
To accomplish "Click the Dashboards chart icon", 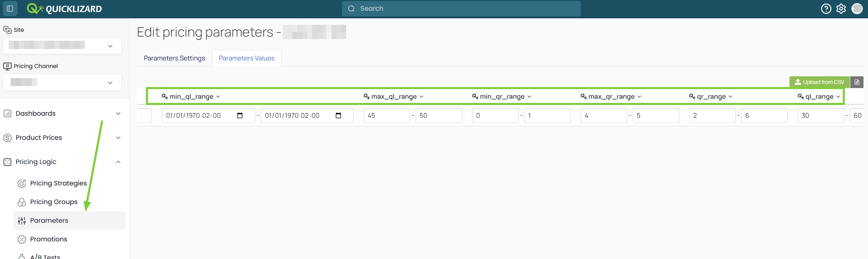I will click(x=7, y=113).
